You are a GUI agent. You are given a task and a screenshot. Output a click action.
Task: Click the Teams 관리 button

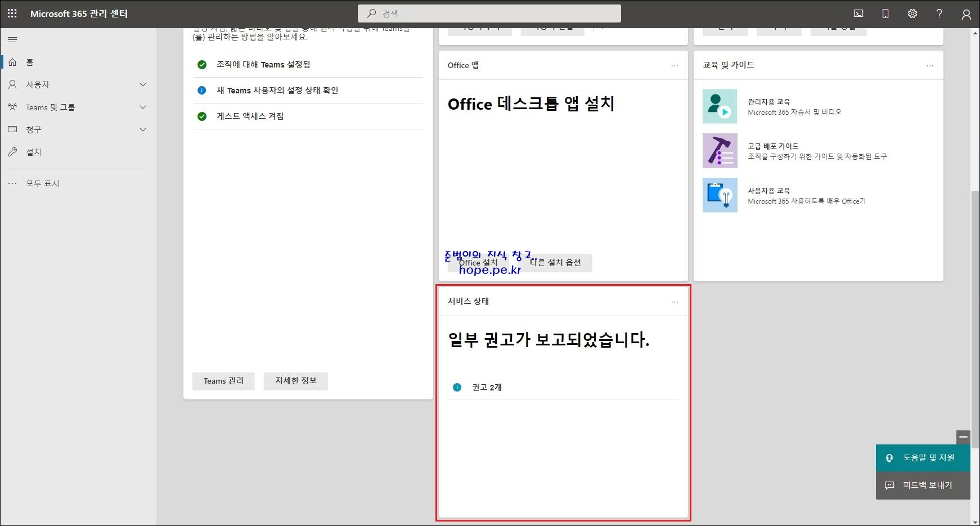(x=223, y=381)
